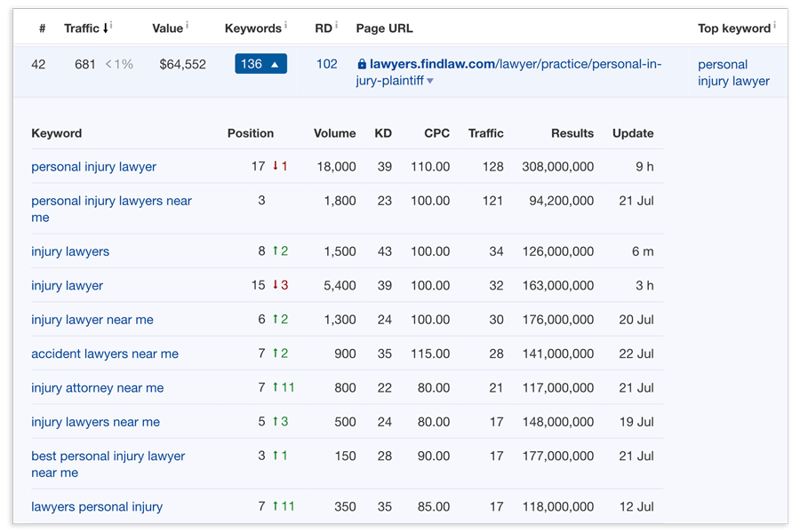Click the info icon next to Top keyword
This screenshot has height=532, width=800.
(774, 25)
